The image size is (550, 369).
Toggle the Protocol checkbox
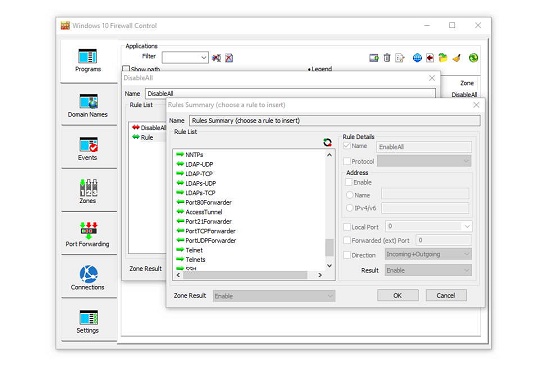click(347, 161)
